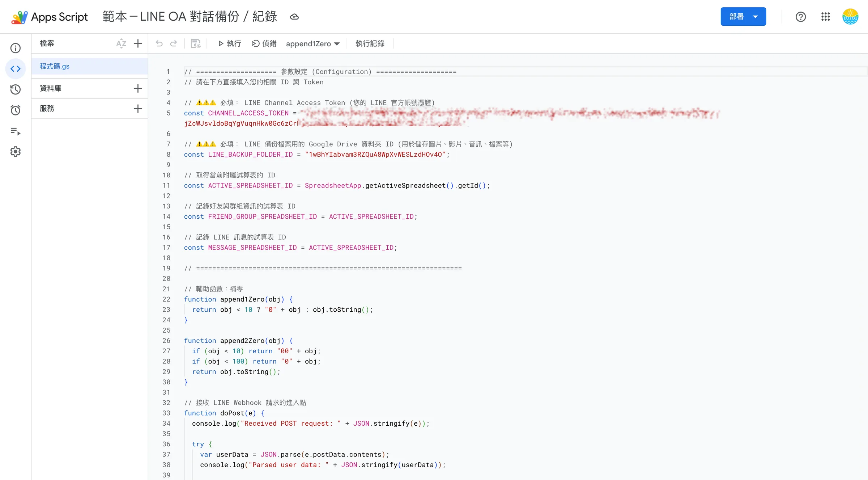Click the 服務 services label
Image resolution: width=868 pixels, height=480 pixels.
(x=47, y=109)
